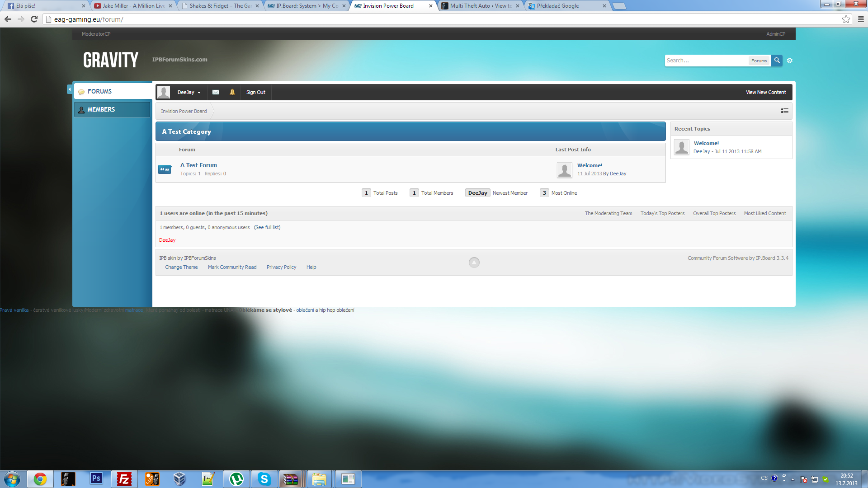Open View New Content link

click(x=765, y=92)
